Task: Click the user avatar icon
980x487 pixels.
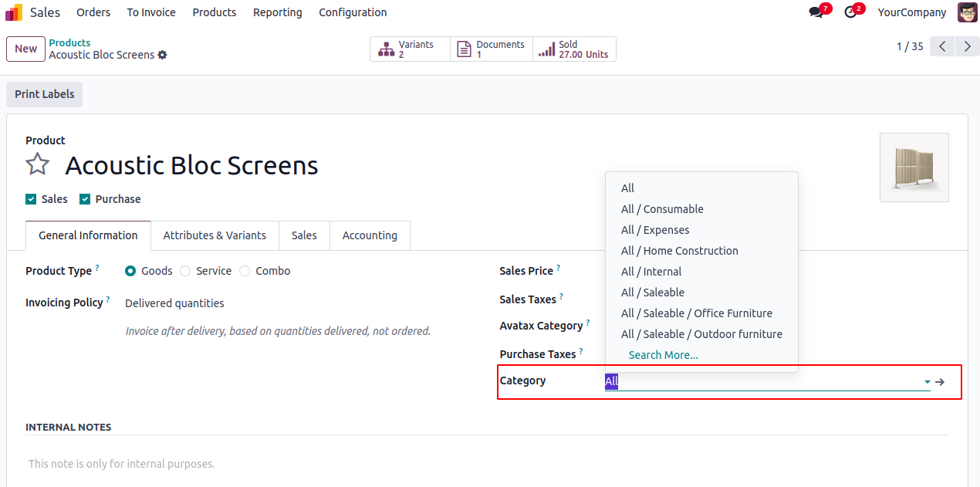Action: [x=967, y=12]
